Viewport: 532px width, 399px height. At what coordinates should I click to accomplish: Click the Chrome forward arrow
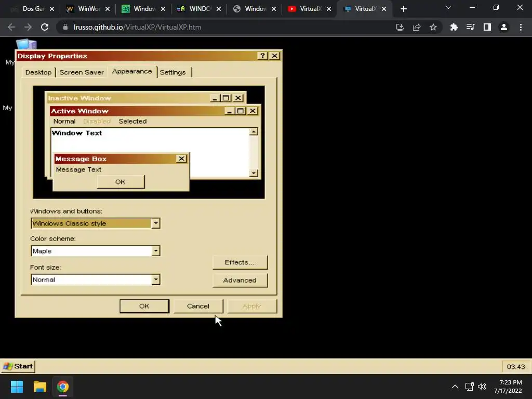point(28,27)
